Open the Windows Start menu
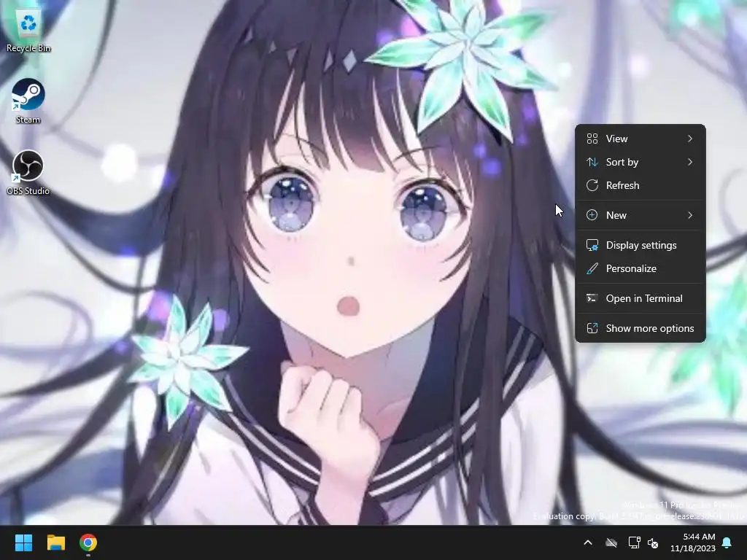This screenshot has height=560, width=747. coord(23,542)
